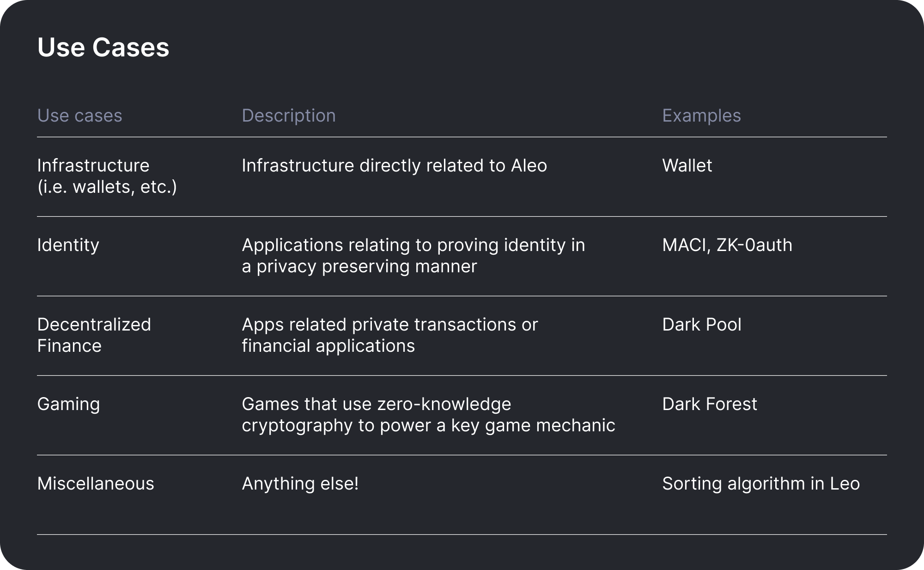924x570 pixels.
Task: Select the "Decentralized Finance" use case cell
Action: click(x=94, y=335)
